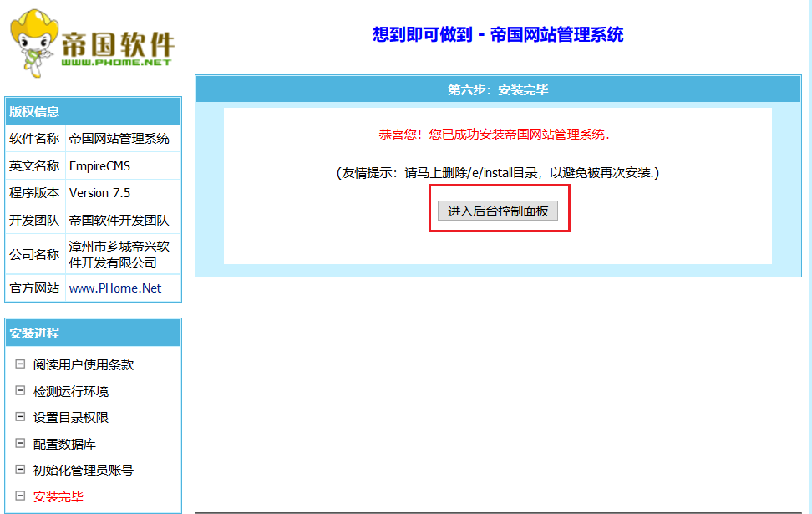Click the 版权信息 panel header
This screenshot has height=514, width=812.
[93, 111]
